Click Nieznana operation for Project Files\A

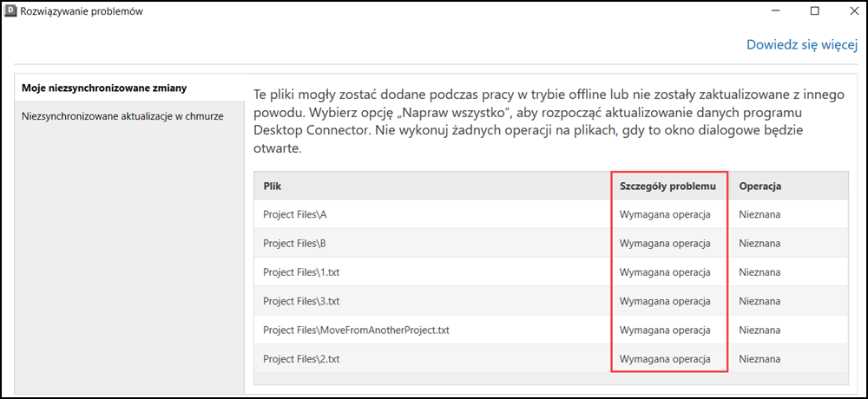coord(760,215)
